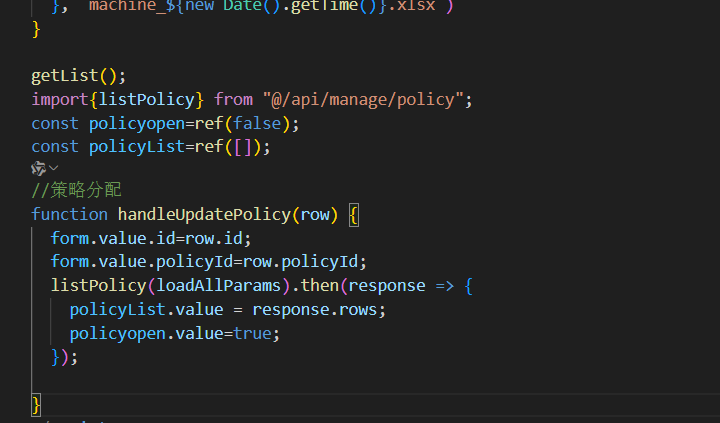Click the opening brace after handleUpdatePolicy(row)
The height and width of the screenshot is (423, 720).
point(354,215)
